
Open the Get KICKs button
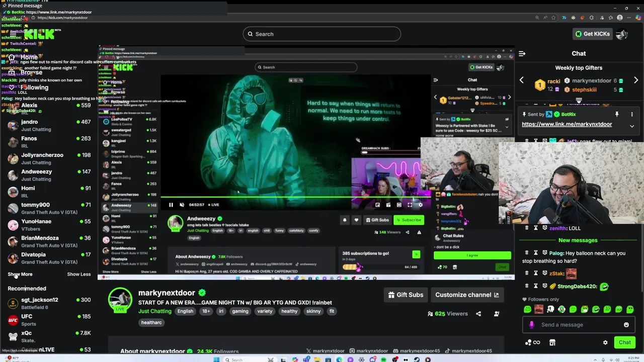point(593,34)
